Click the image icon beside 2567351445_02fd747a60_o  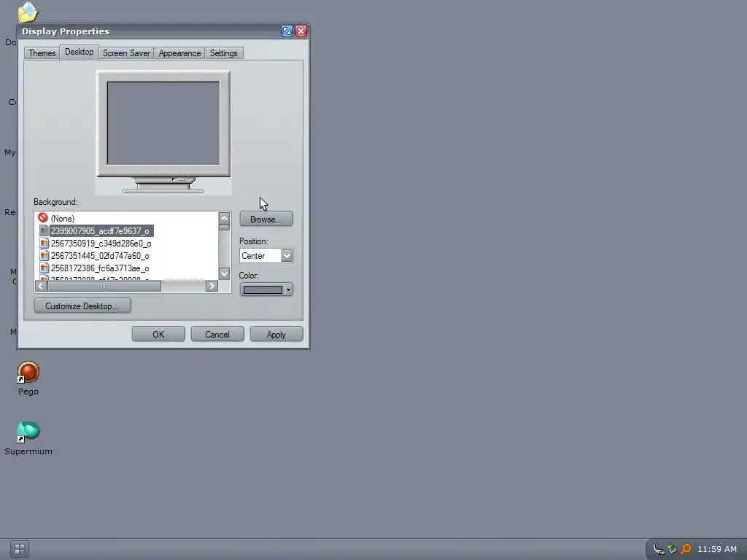point(44,255)
